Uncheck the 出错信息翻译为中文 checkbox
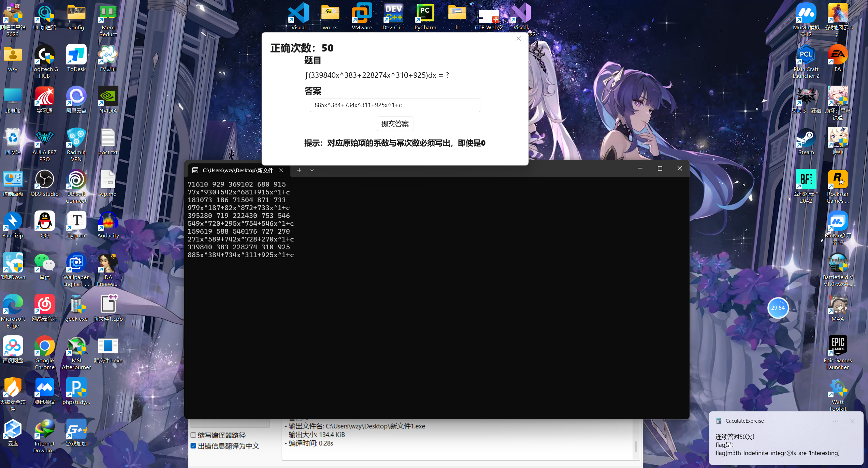This screenshot has height=468, width=868. coord(193,446)
